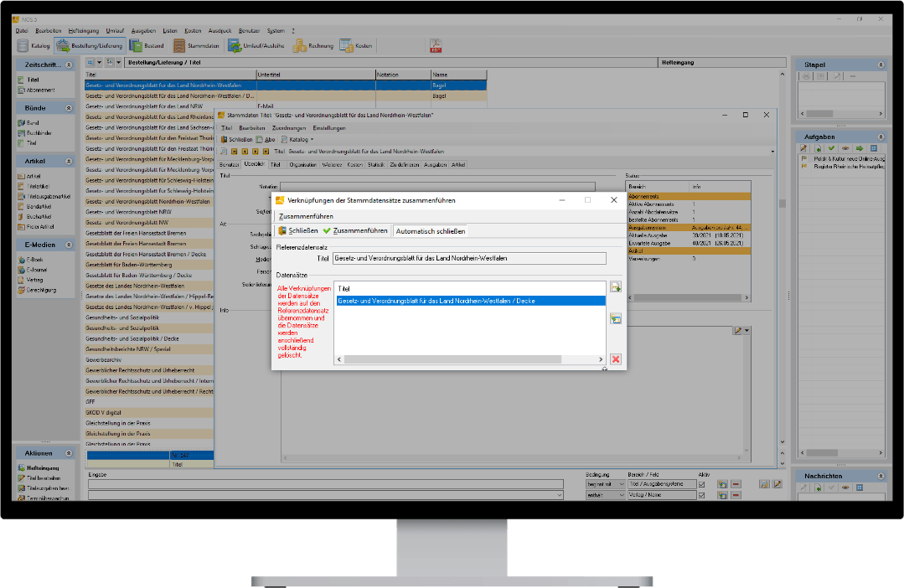Select Buchbinder in the Bünde panel
904x588 pixels.
[34, 132]
